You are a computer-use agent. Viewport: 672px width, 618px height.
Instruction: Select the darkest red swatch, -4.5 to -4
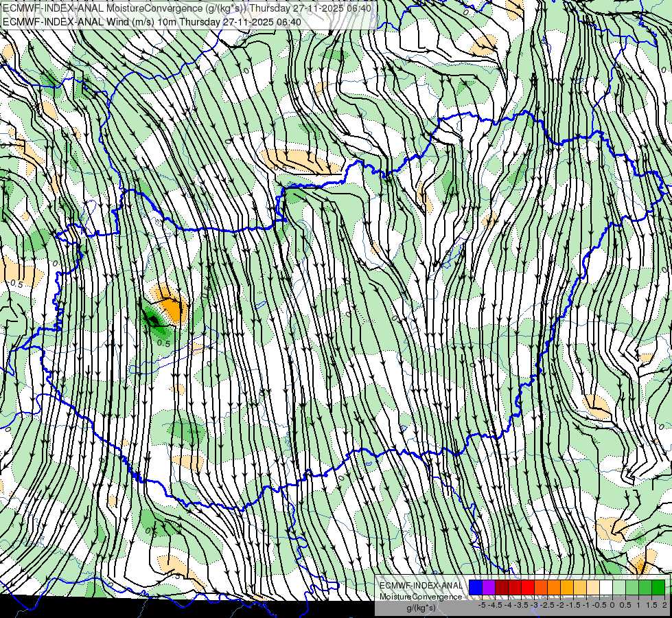(x=502, y=588)
